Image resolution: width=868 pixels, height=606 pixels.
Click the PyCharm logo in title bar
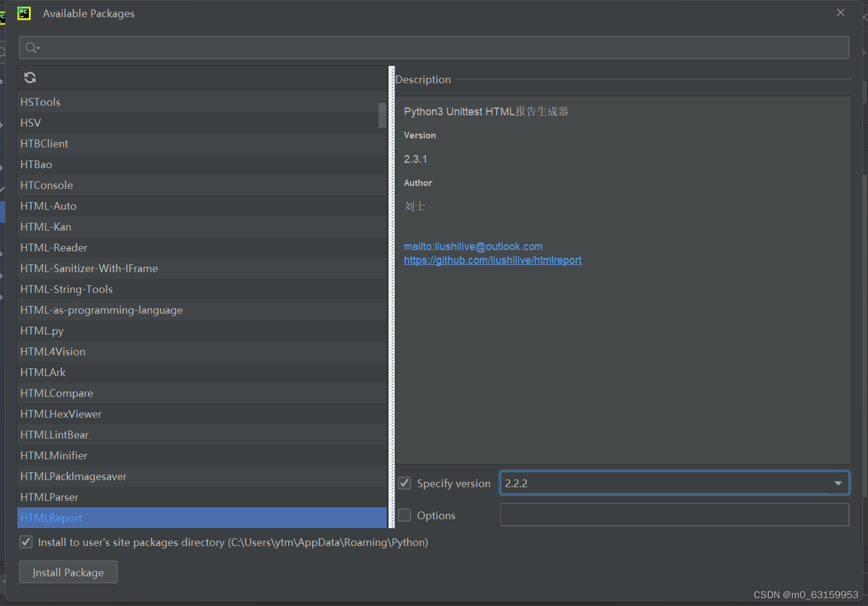coord(24,13)
